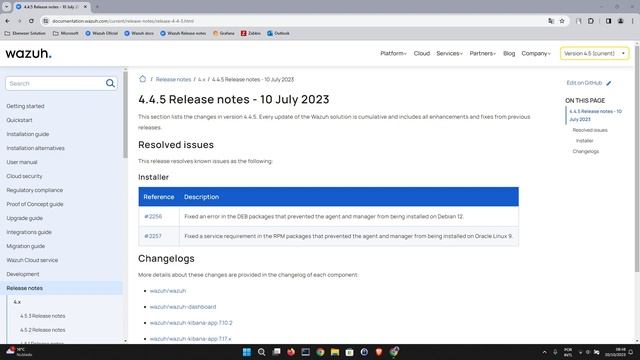Open the Zabbix bookmark
640x360 pixels.
coord(251,33)
